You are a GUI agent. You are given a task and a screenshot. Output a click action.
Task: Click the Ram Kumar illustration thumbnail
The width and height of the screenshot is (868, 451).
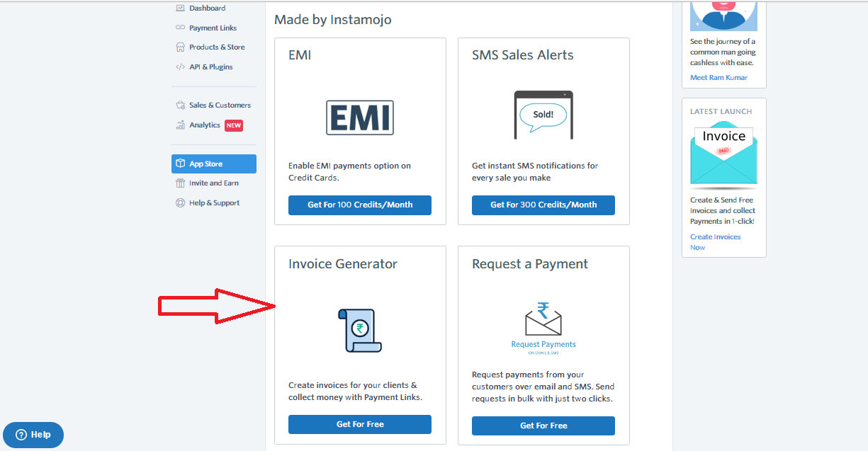[x=723, y=15]
